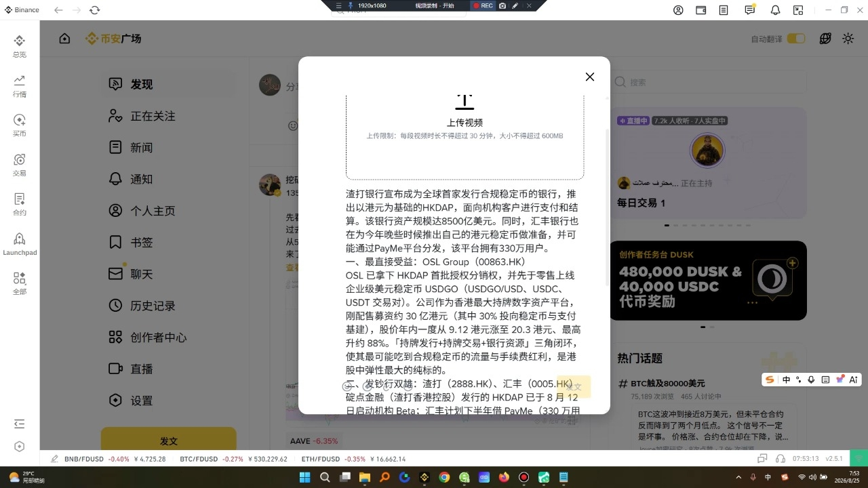Screen dimensions: 868x488
Task: Open the Binance app icon in taskbar
Action: click(425, 477)
